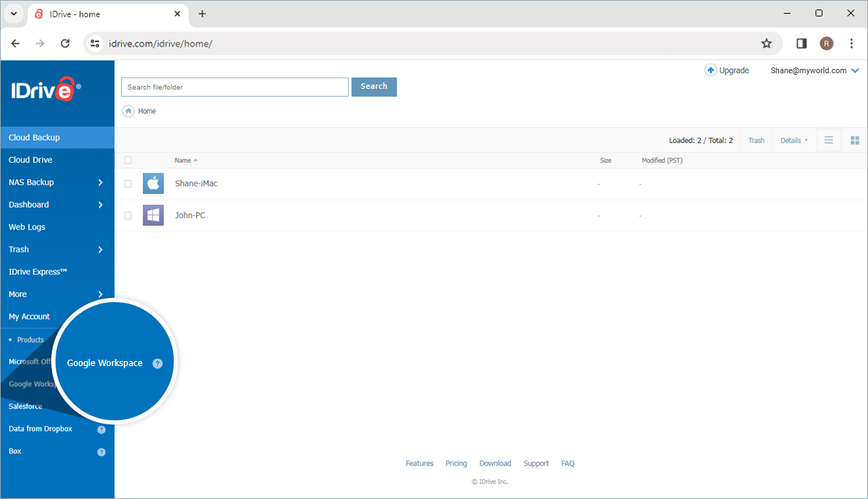
Task: Go back in browser history
Action: point(16,43)
